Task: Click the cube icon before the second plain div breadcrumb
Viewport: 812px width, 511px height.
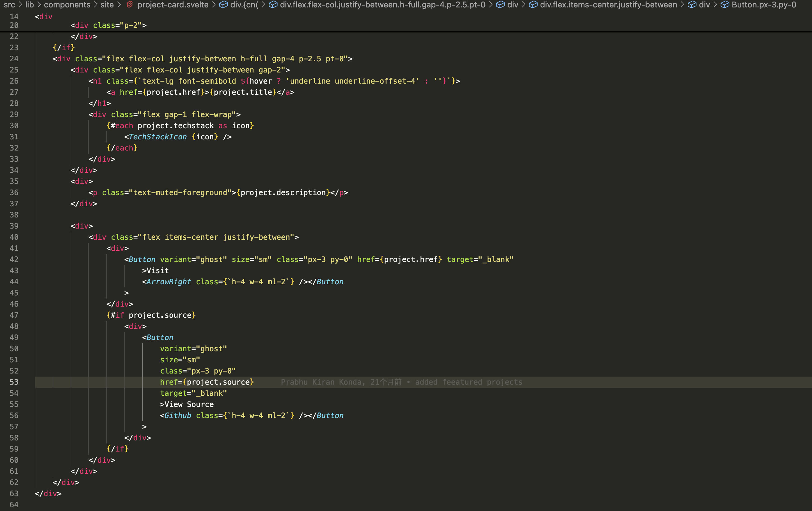Action: click(x=692, y=5)
